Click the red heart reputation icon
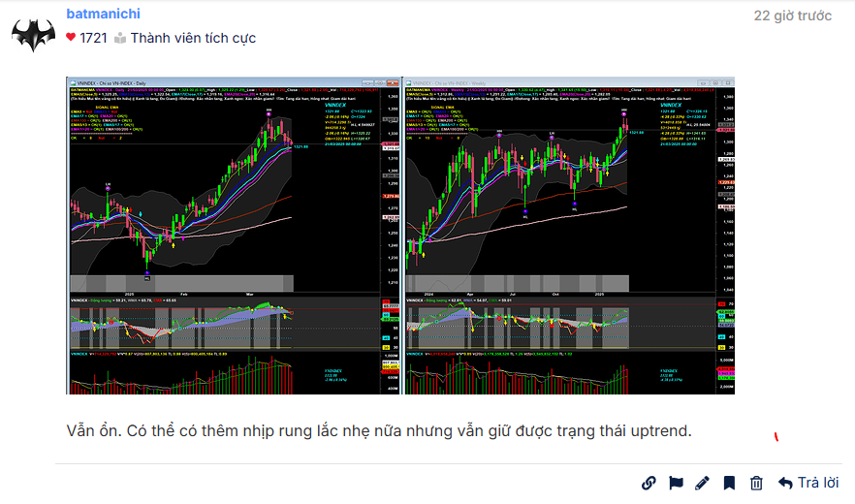This screenshot has height=504, width=855. click(71, 37)
